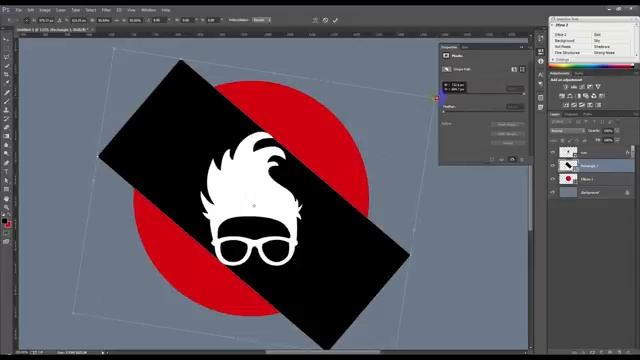This screenshot has width=640, height=360.
Task: Toggle link between width and height
Action: pyautogui.click(x=116, y=20)
